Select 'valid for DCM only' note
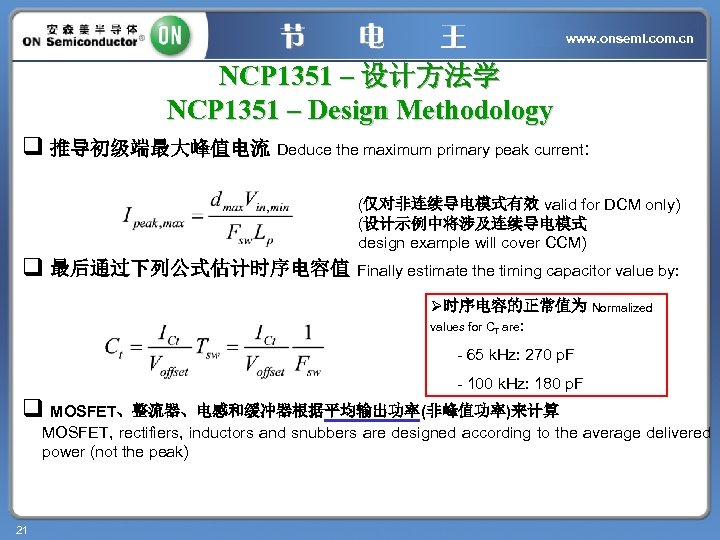Image resolution: width=720 pixels, height=540 pixels. 612,204
